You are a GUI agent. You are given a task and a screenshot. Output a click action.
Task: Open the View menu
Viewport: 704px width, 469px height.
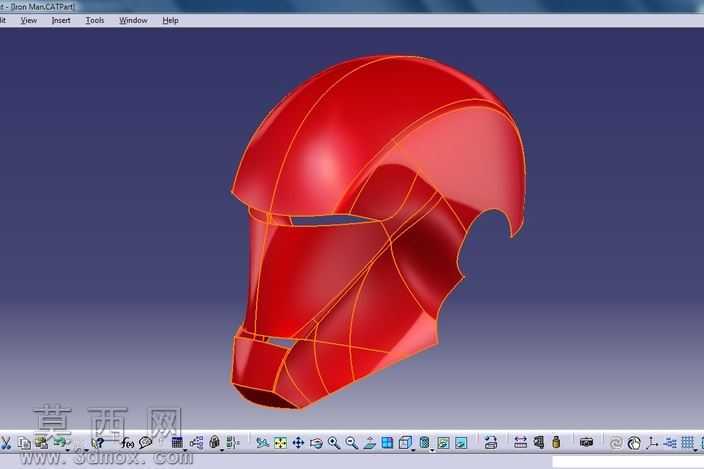pos(29,21)
